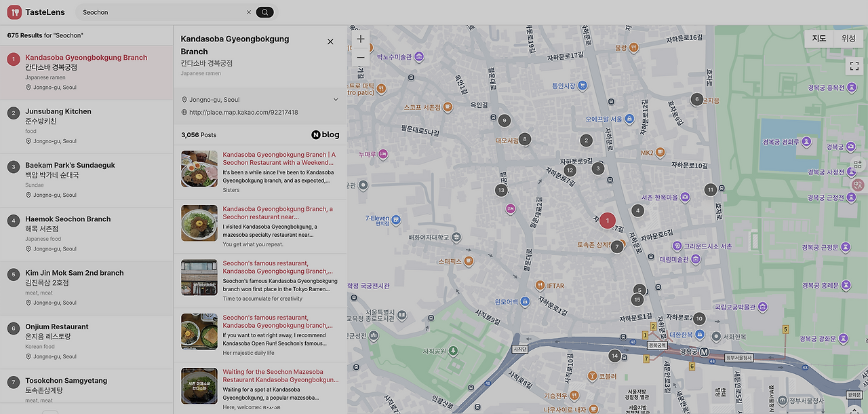
Task: Select map marker number 14
Action: pyautogui.click(x=614, y=356)
